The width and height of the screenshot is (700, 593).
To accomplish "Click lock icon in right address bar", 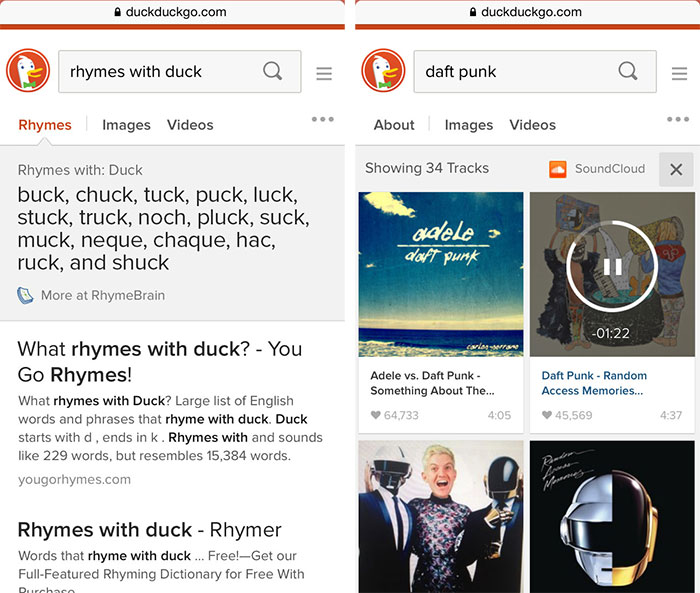I will [473, 12].
